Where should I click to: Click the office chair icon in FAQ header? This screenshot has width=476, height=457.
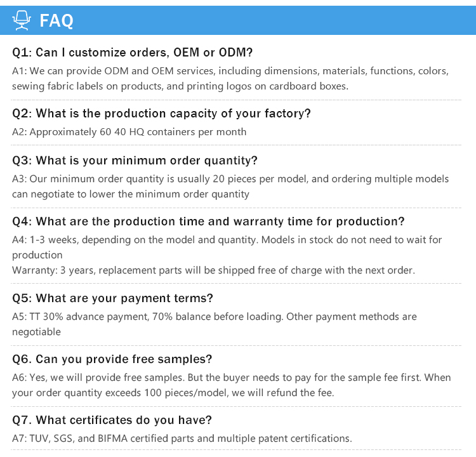point(21,20)
